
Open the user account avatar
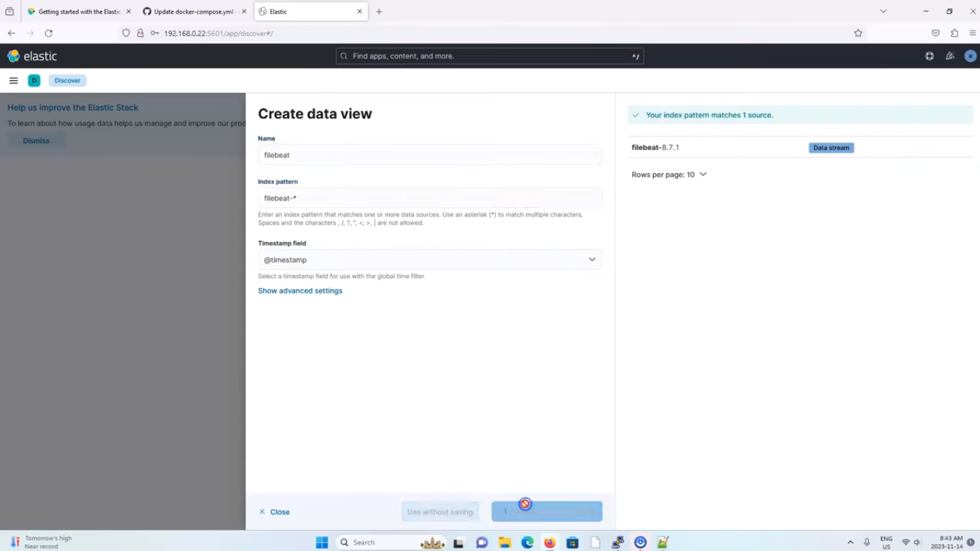(970, 56)
